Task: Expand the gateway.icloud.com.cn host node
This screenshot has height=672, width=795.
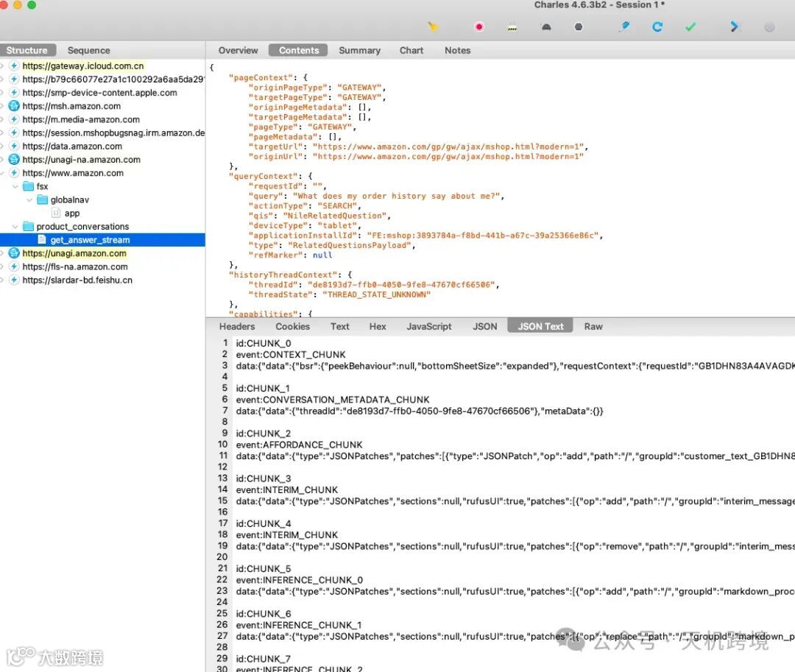Action: click(3, 66)
